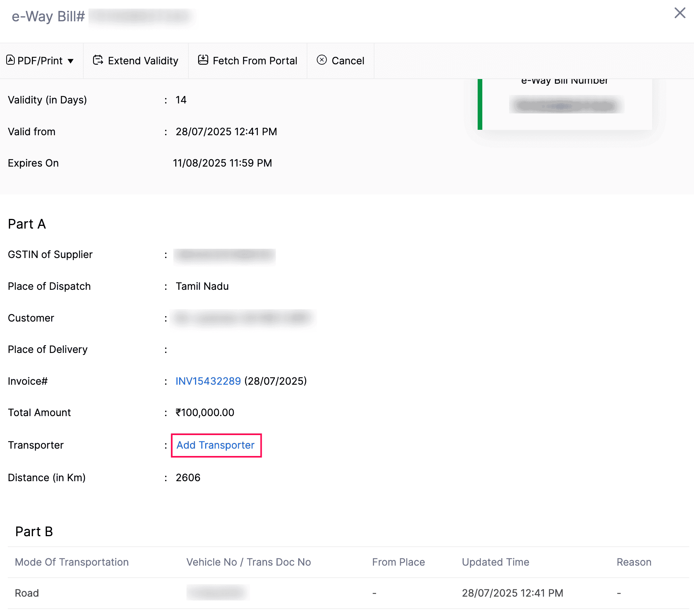694x616 pixels.
Task: Select the Road entry in Part B table
Action: click(27, 593)
